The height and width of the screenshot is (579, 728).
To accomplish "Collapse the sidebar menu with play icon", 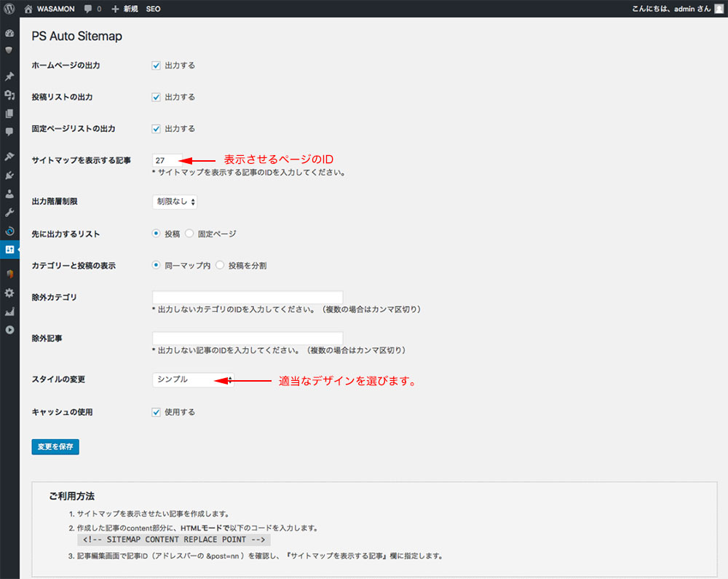I will click(9, 330).
